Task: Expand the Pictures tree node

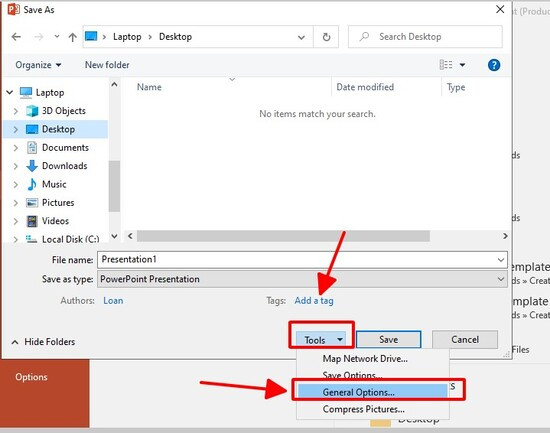Action: (x=15, y=203)
